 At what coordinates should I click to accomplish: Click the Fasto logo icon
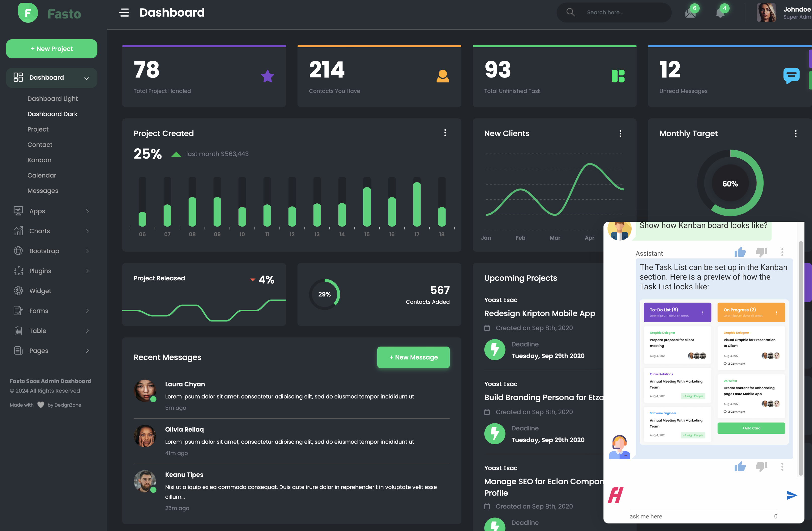click(28, 13)
